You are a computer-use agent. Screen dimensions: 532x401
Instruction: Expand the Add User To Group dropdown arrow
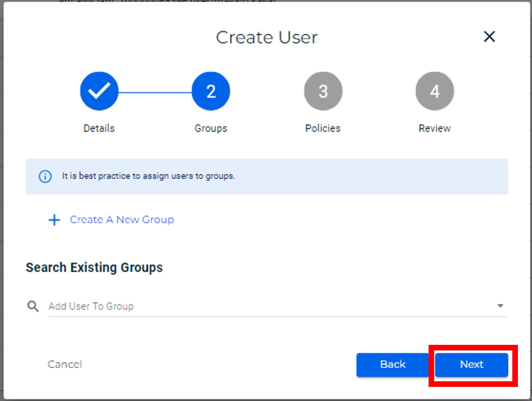click(x=500, y=306)
